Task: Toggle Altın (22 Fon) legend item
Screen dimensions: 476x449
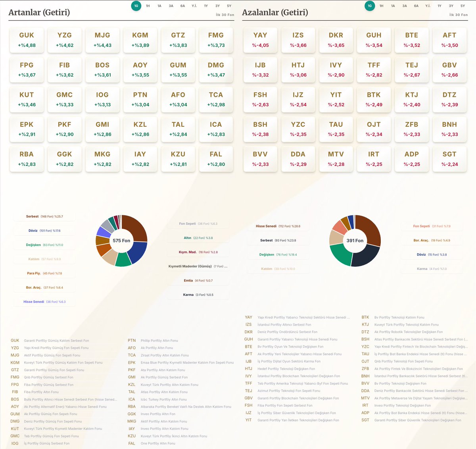Action: click(198, 238)
